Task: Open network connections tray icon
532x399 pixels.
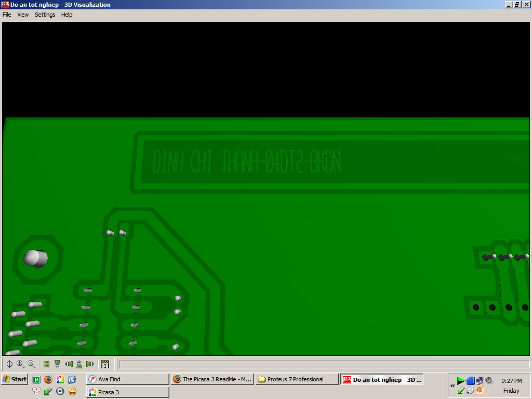Action: point(480,381)
